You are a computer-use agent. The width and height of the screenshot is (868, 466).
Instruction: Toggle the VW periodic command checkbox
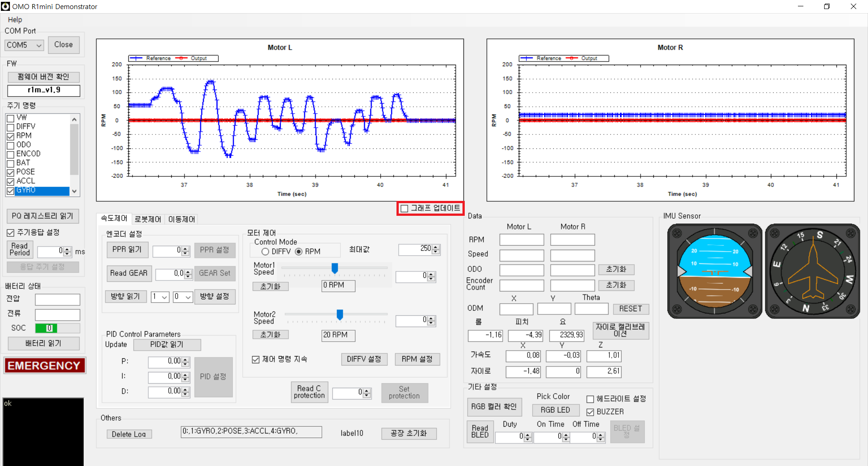(10, 118)
